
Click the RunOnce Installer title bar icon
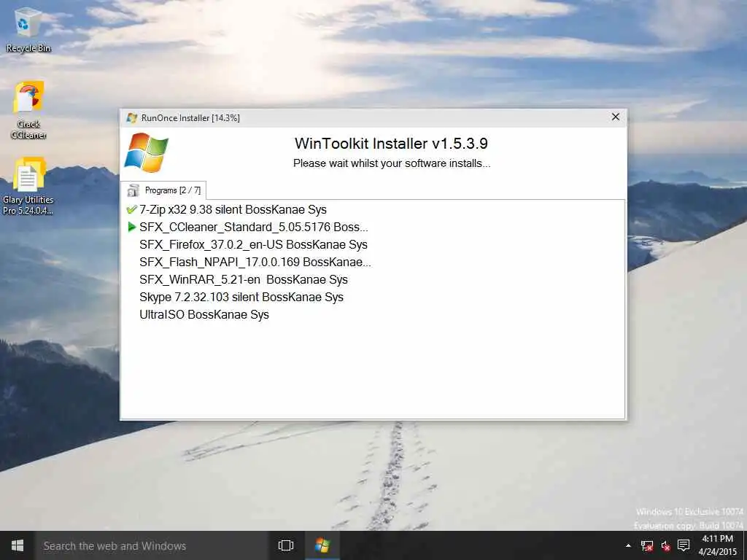132,117
